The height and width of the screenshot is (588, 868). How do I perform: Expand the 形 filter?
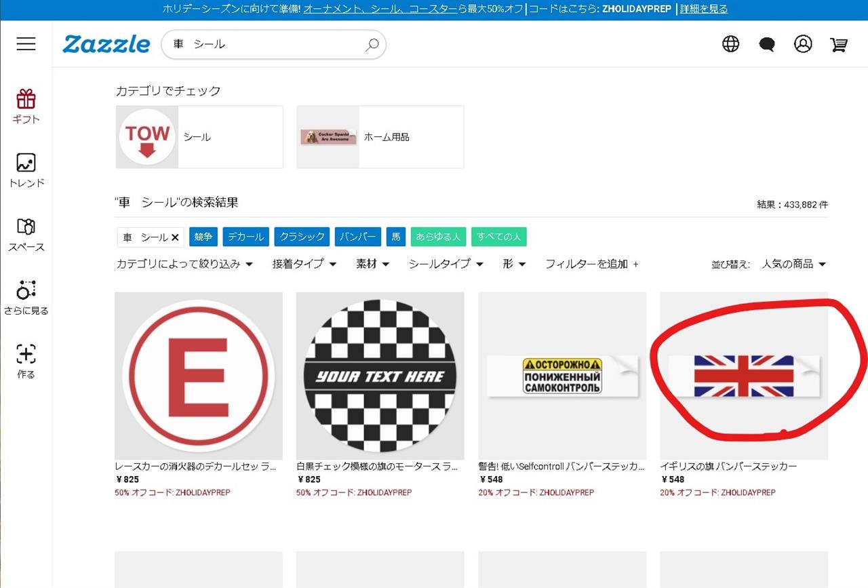pos(514,264)
